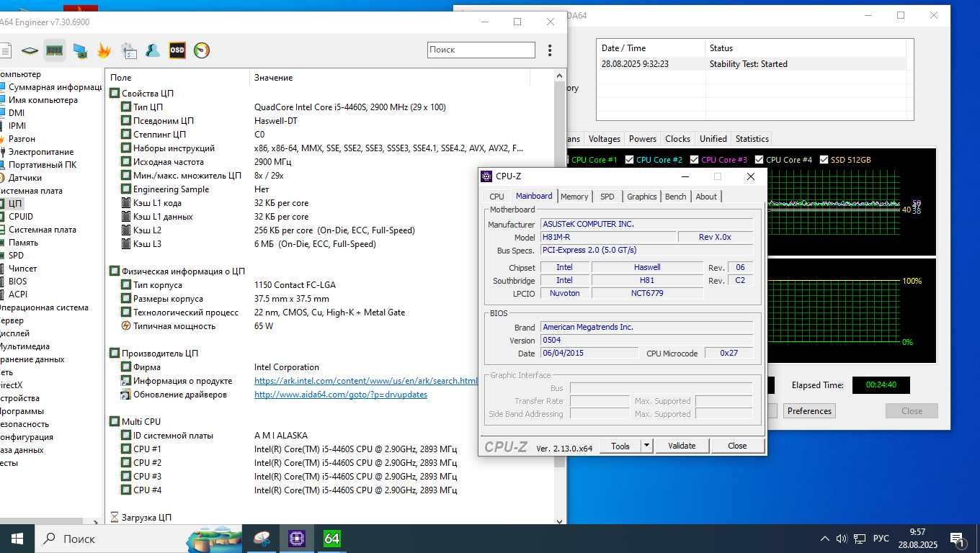This screenshot has width=980, height=553.
Task: Select Чипсет in the sidebar tree
Action: (23, 269)
